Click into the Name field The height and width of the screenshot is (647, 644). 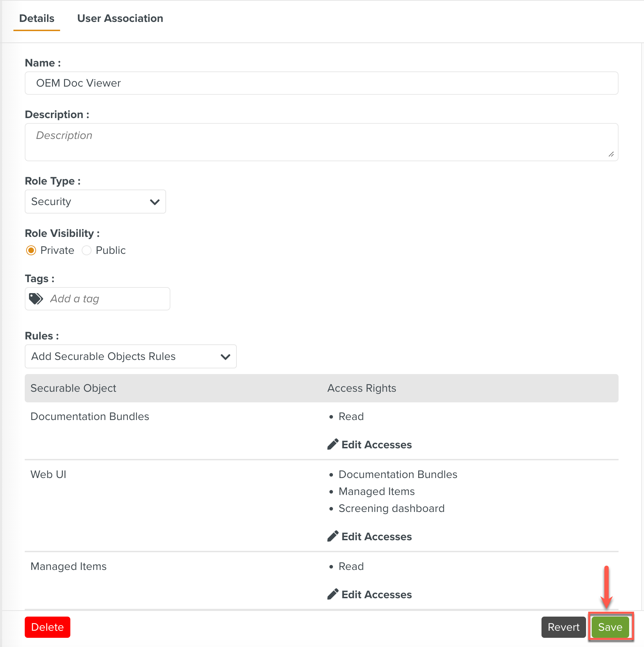pos(321,83)
